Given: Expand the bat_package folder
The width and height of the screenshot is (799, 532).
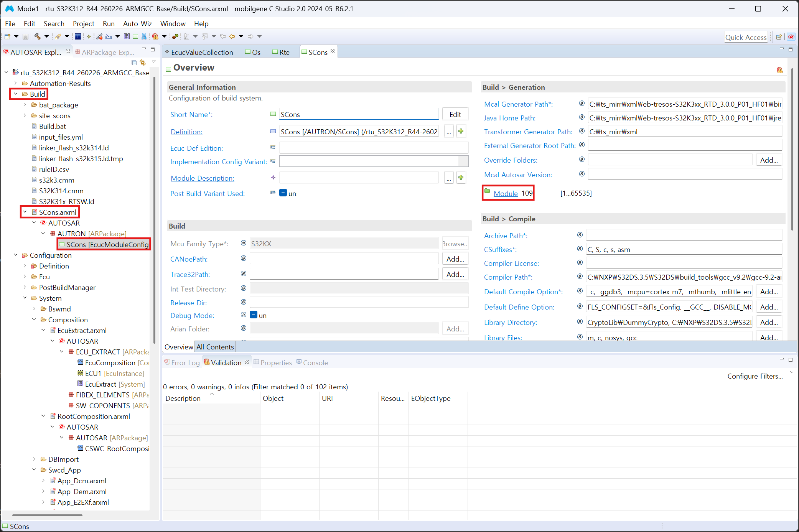Looking at the screenshot, I should click(25, 105).
